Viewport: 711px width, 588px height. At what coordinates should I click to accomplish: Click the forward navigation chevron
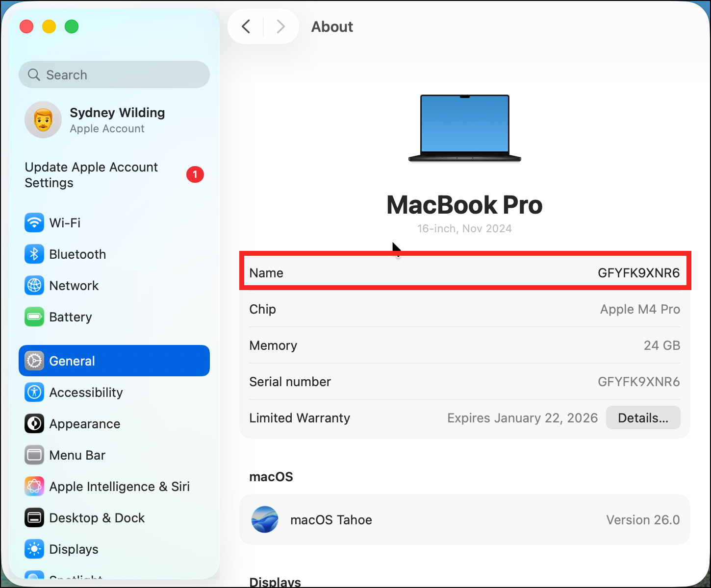tap(280, 26)
